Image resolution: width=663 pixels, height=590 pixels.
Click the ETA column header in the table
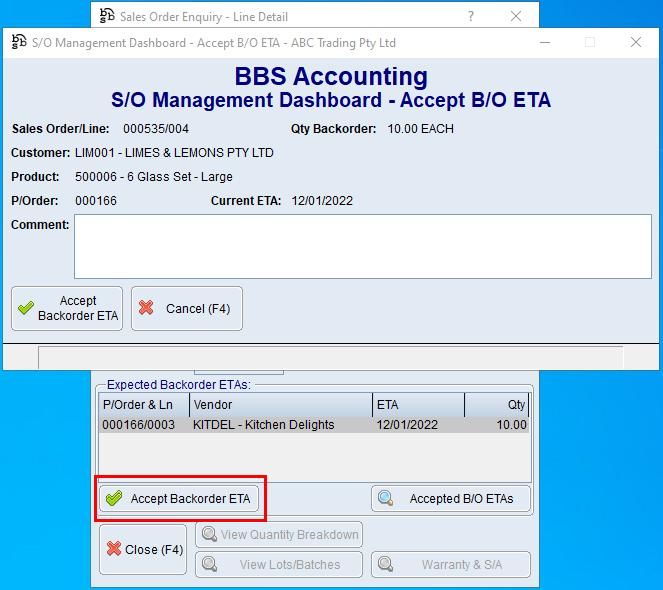point(418,405)
